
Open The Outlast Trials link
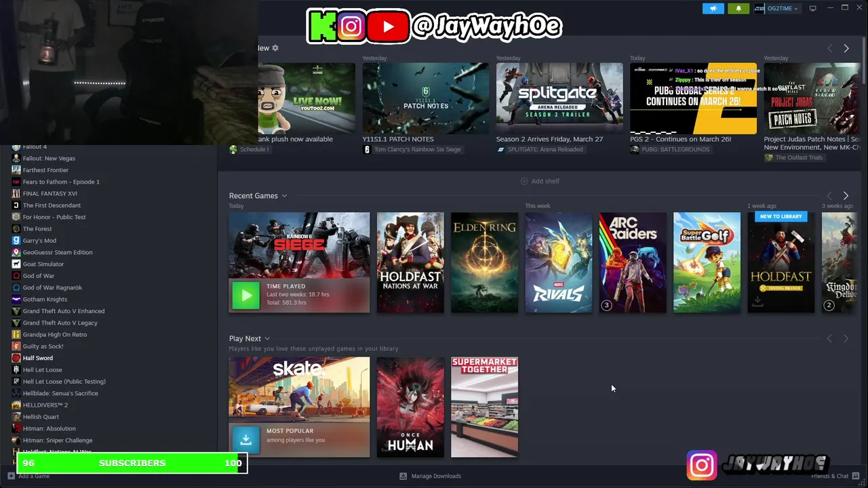799,157
